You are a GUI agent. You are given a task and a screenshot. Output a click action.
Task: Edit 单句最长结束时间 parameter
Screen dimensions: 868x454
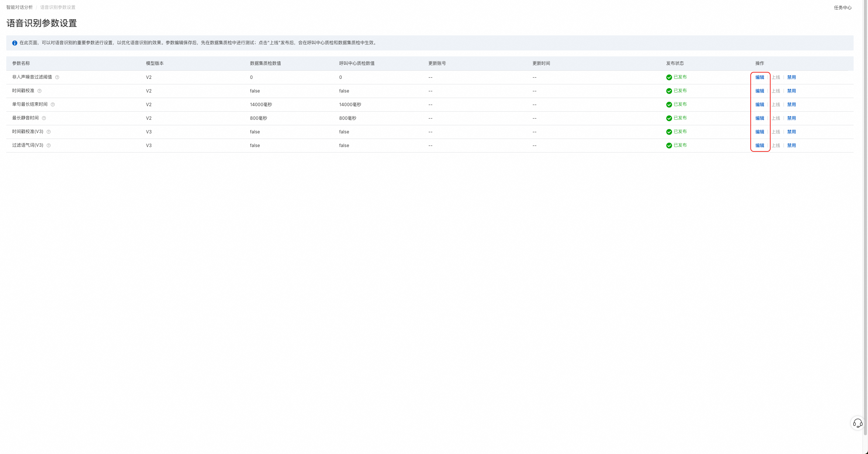(x=760, y=105)
